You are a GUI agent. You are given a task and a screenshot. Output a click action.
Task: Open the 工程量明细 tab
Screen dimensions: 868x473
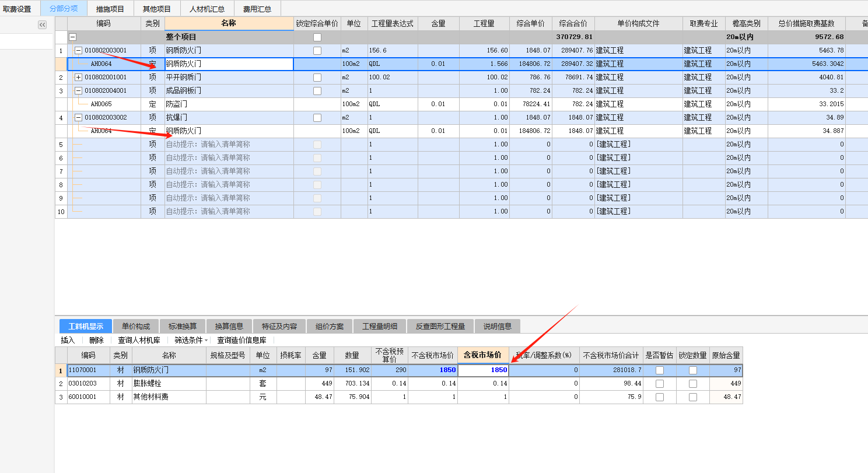point(380,326)
